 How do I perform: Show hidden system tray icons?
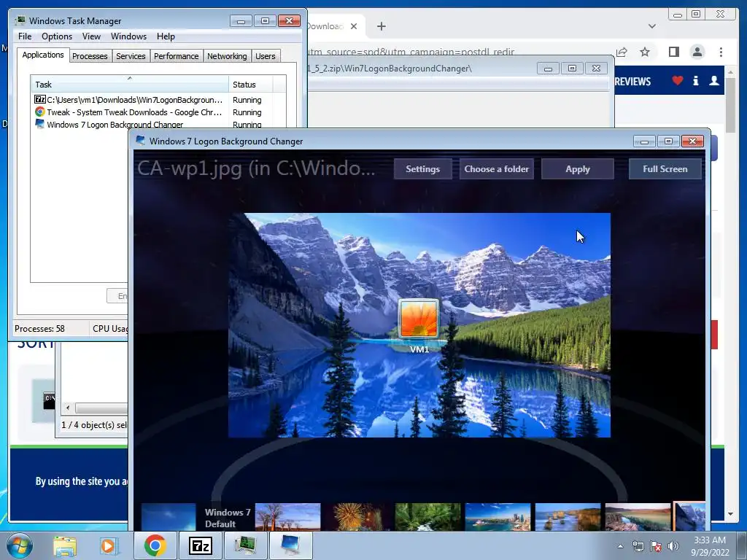coord(620,547)
